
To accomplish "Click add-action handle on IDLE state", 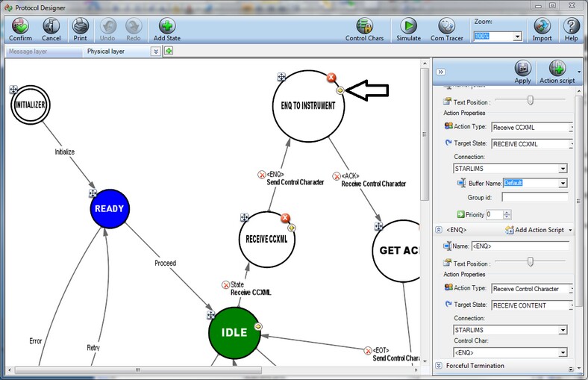I will point(257,327).
